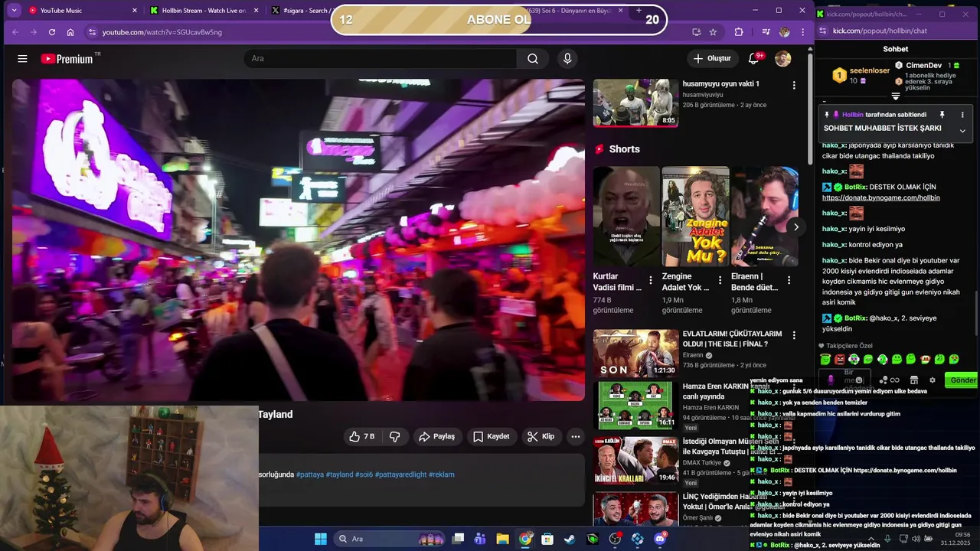Screen dimensions: 980x551
Task: Go to the browser home page icon
Action: pyautogui.click(x=70, y=32)
